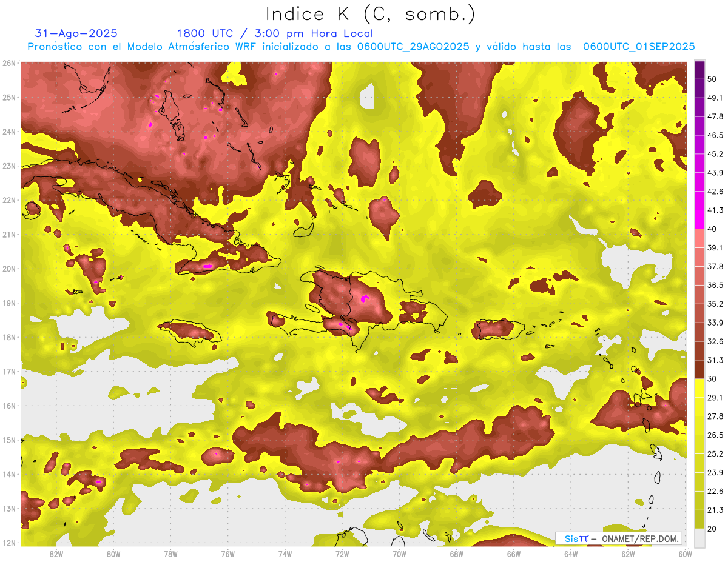Image resolution: width=728 pixels, height=562 pixels.
Task: Click the 16N latitude axis label
Action: 8,406
